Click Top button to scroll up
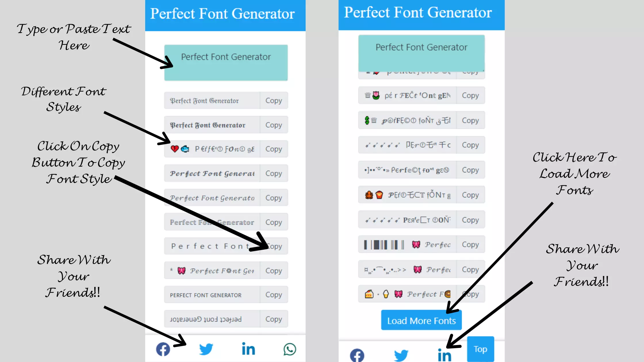The width and height of the screenshot is (644, 362). pos(480,349)
